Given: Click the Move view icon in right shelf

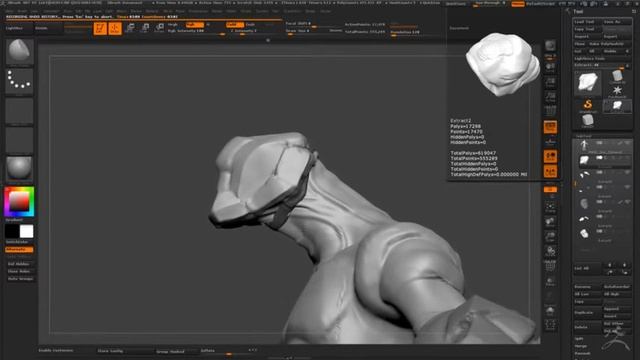Looking at the screenshot, I should (550, 222).
